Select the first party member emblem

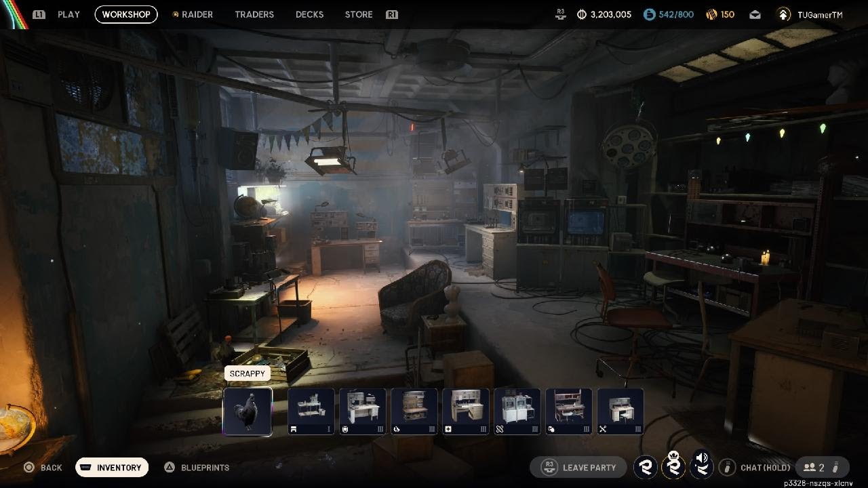[645, 467]
